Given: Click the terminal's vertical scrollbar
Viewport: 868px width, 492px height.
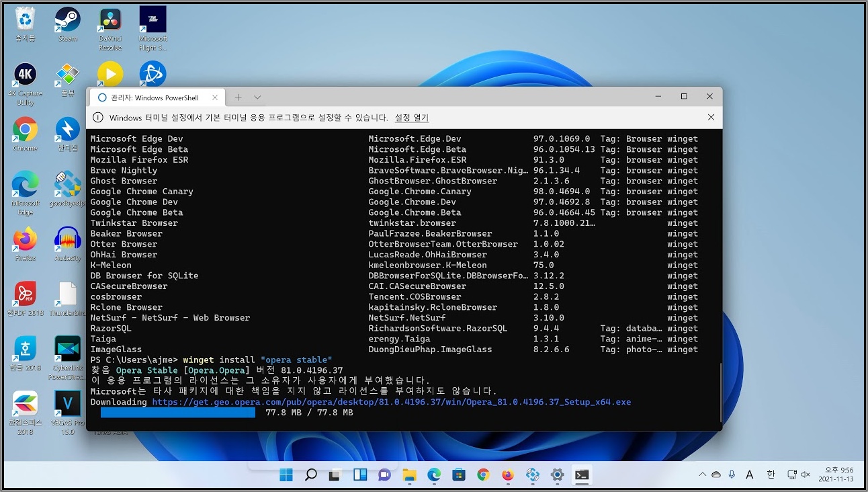Looking at the screenshot, I should click(x=720, y=390).
